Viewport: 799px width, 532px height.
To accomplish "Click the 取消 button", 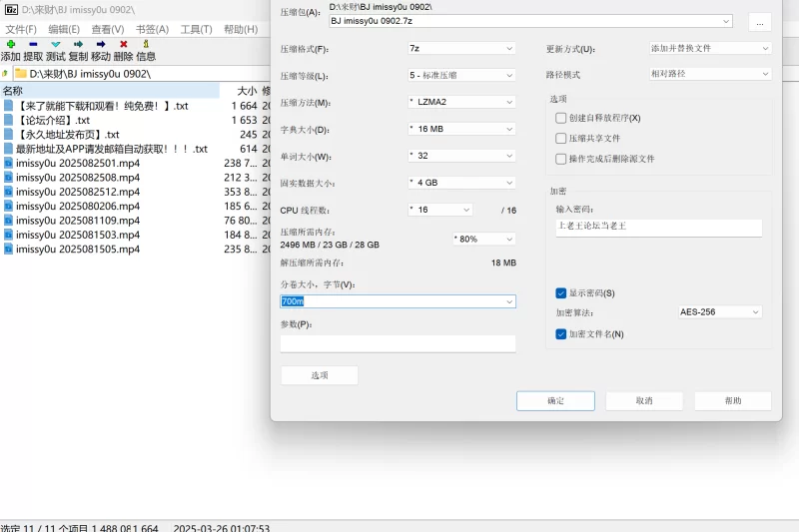I will click(644, 400).
